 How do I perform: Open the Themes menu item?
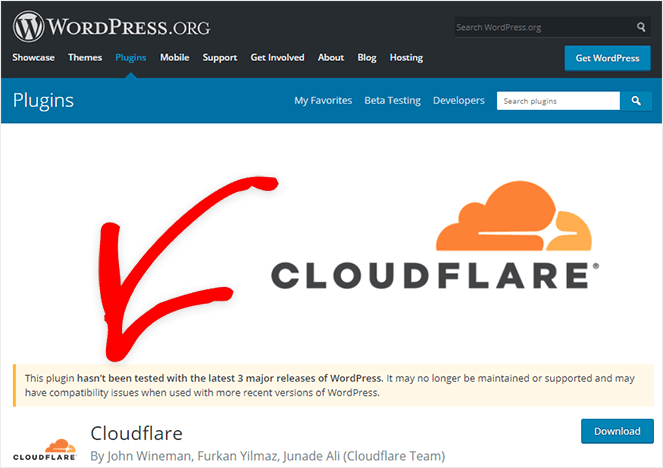85,58
